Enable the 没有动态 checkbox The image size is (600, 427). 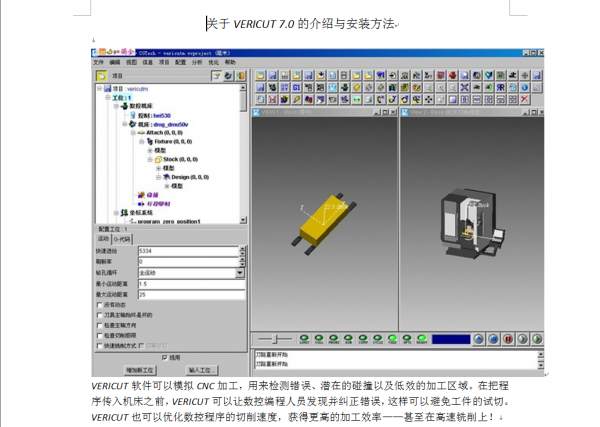point(100,305)
